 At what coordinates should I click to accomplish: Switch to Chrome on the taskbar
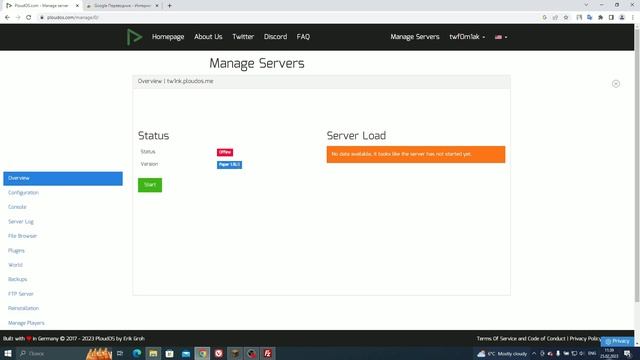[x=202, y=353]
